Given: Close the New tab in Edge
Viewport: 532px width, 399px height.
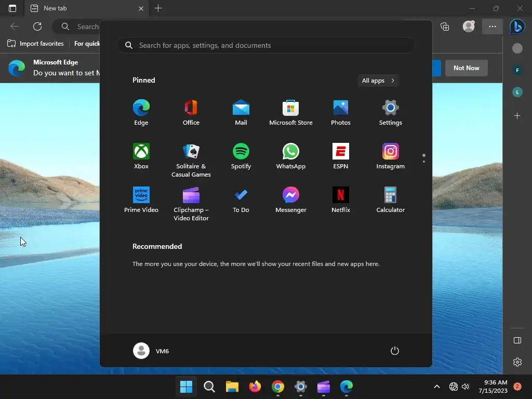Looking at the screenshot, I should point(141,8).
